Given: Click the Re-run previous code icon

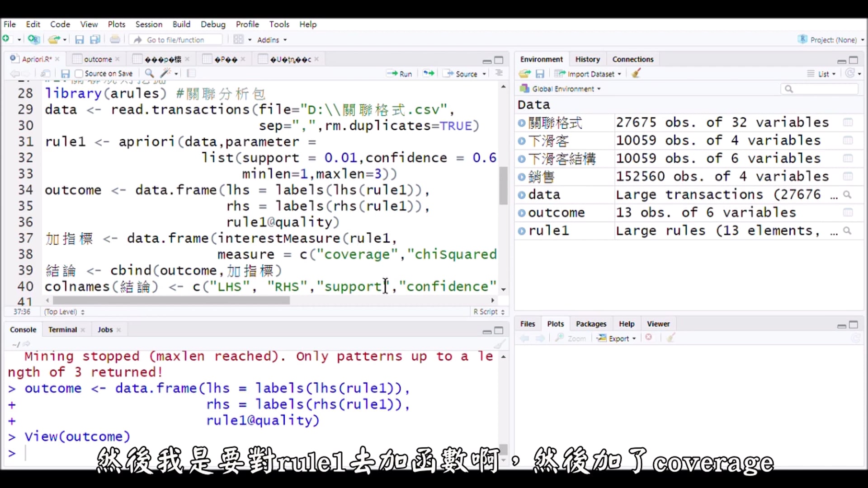Looking at the screenshot, I should [x=428, y=73].
